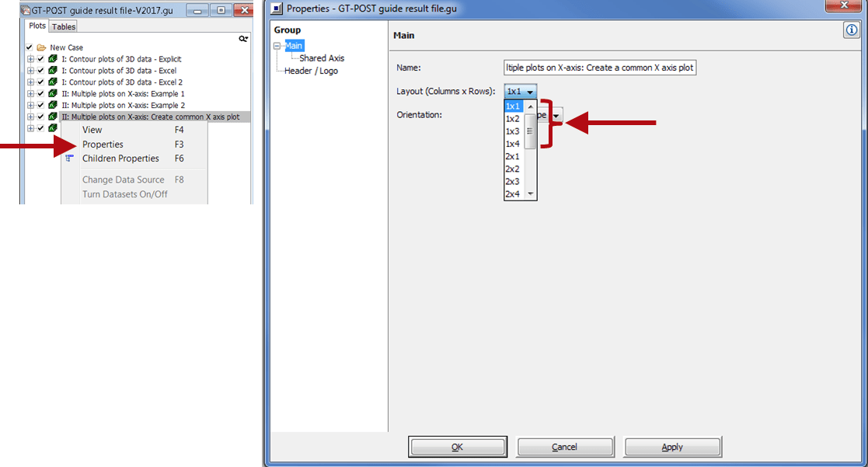This screenshot has width=868, height=467.
Task: Uncheck Multiple plots on X-axis: Example 2
Action: (41, 105)
